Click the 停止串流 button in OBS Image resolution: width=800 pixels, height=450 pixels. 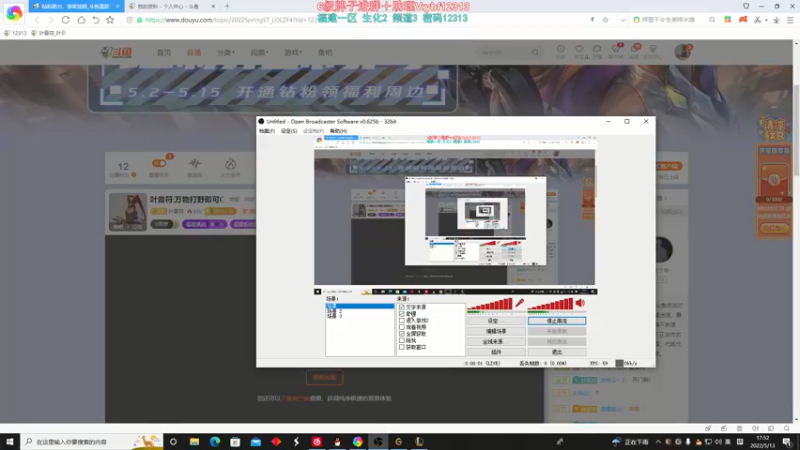(x=557, y=321)
